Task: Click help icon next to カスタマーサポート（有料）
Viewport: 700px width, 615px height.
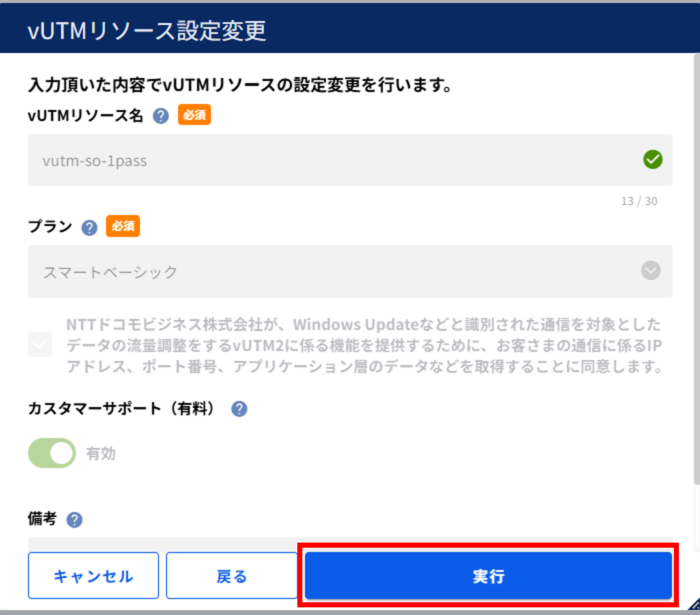Action: (x=239, y=409)
